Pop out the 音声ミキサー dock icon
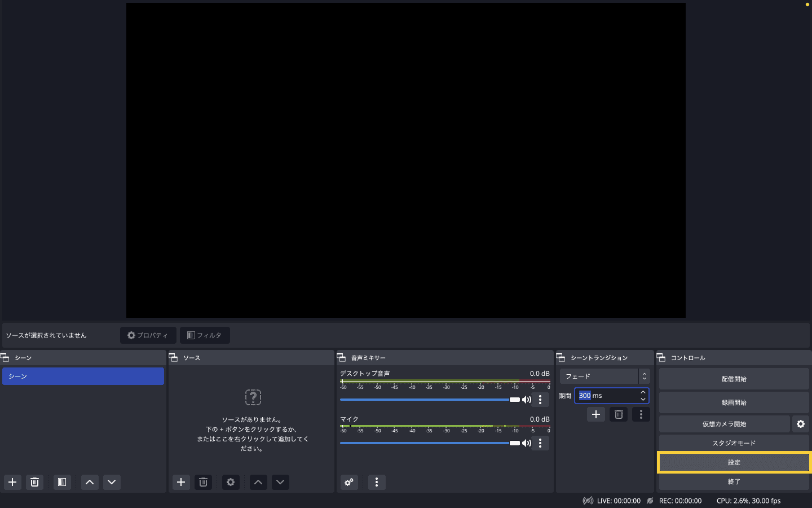Screen dimensions: 812x508 [342, 357]
